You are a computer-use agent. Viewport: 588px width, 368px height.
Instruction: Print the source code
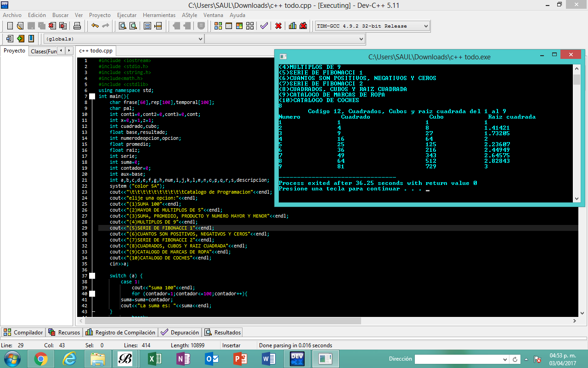[77, 26]
